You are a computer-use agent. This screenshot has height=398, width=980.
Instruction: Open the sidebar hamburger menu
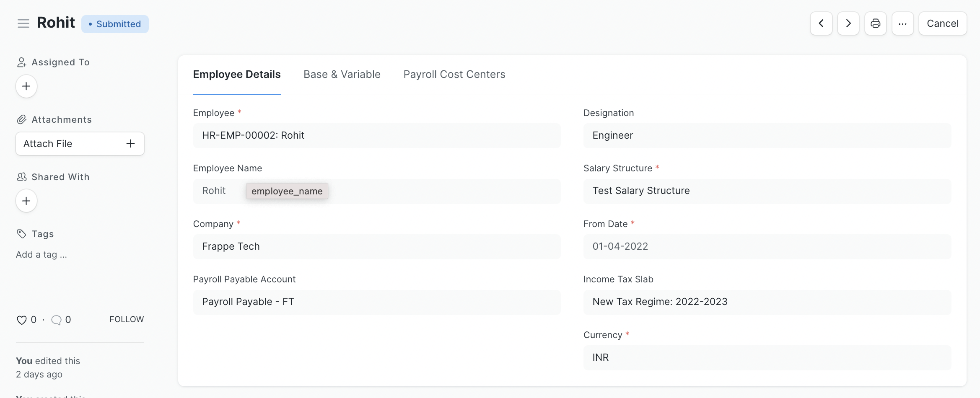(x=23, y=23)
